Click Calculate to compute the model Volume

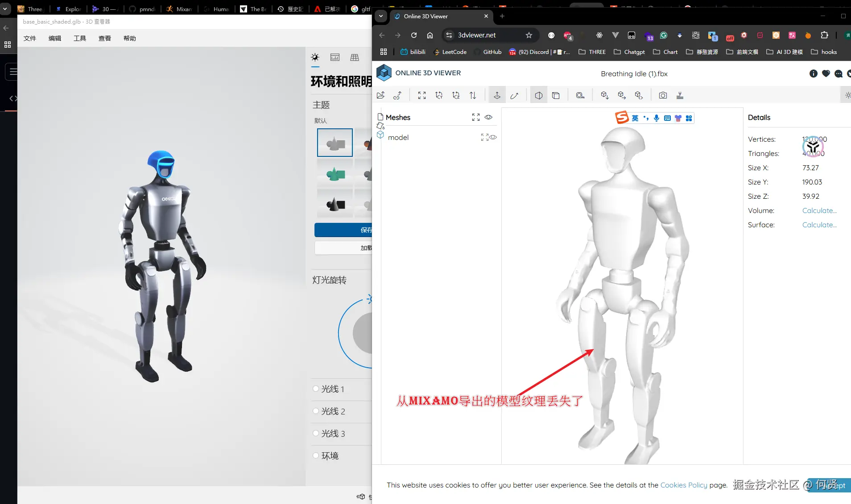click(x=819, y=210)
